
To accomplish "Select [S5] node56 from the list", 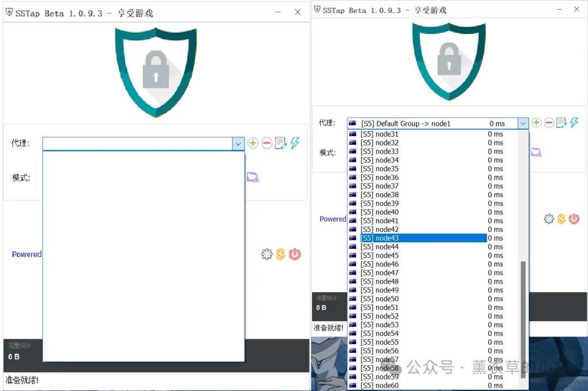I will (433, 351).
